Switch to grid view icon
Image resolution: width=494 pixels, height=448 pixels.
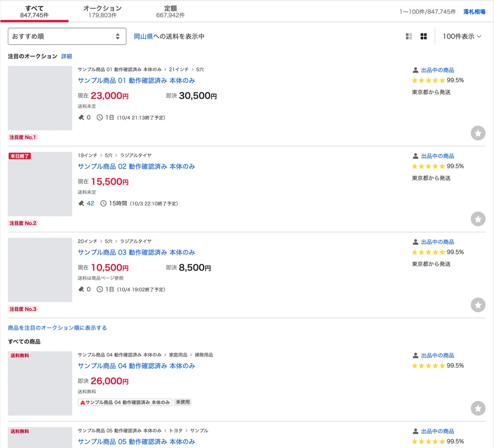point(424,36)
